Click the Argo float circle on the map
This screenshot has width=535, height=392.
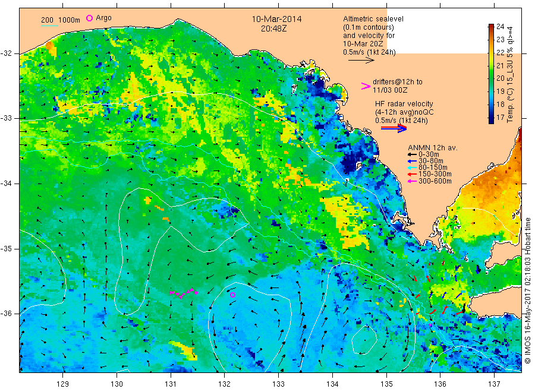[x=232, y=295]
